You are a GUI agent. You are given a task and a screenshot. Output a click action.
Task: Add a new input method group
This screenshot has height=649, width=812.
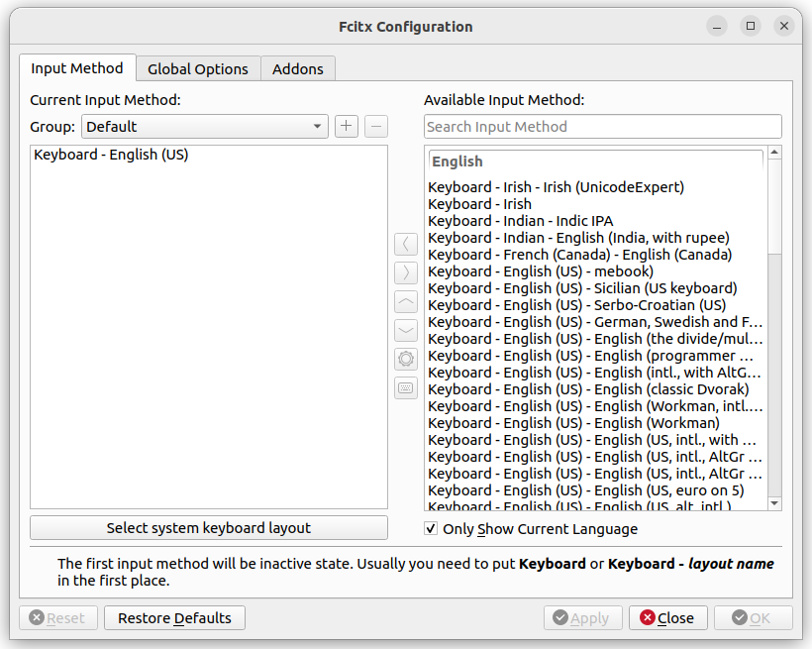[x=346, y=126]
